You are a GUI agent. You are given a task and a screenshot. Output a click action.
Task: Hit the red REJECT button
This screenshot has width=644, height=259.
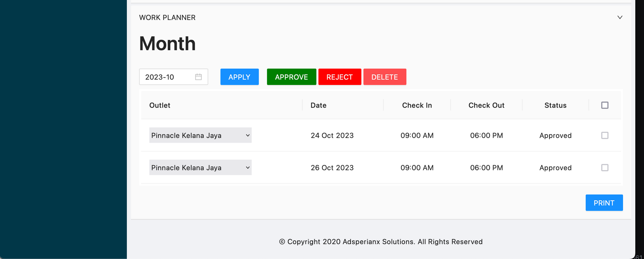coord(339,77)
